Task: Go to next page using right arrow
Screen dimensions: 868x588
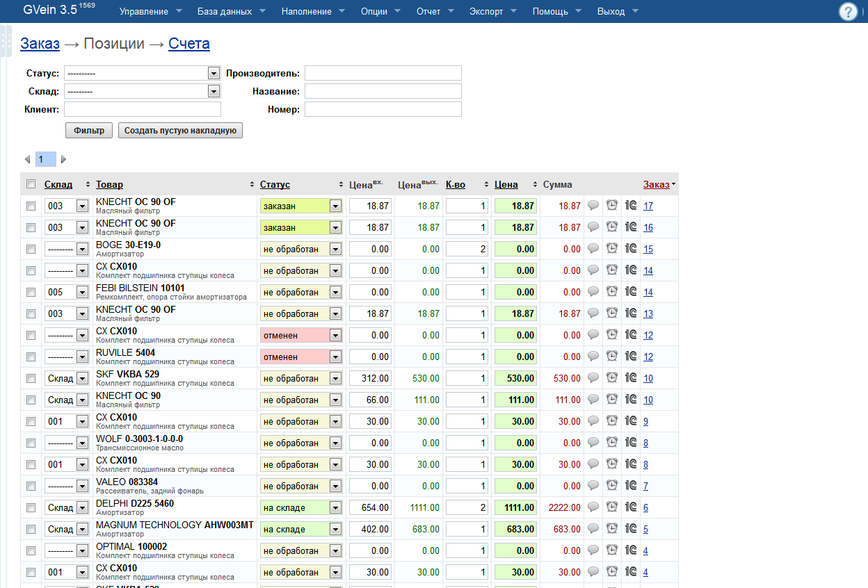Action: tap(64, 160)
